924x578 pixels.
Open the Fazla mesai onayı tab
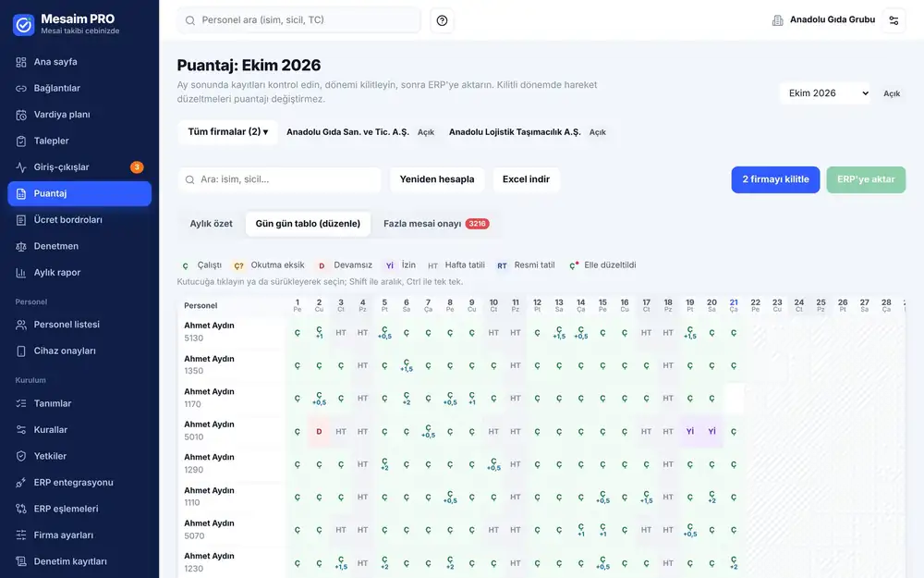tap(436, 224)
